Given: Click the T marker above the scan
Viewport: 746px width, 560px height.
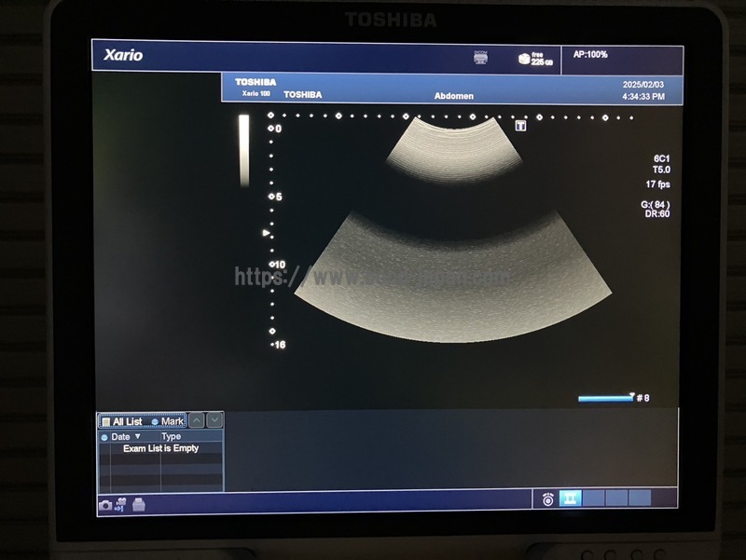Looking at the screenshot, I should (520, 125).
